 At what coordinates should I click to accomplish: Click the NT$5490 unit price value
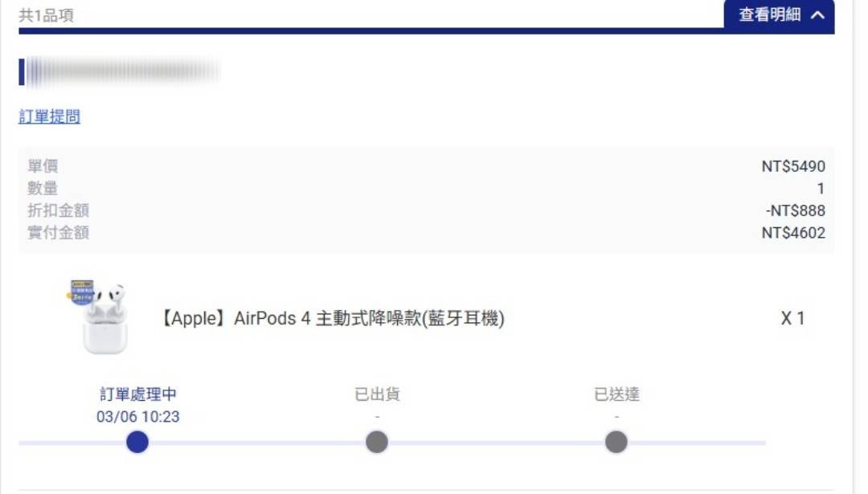point(793,166)
